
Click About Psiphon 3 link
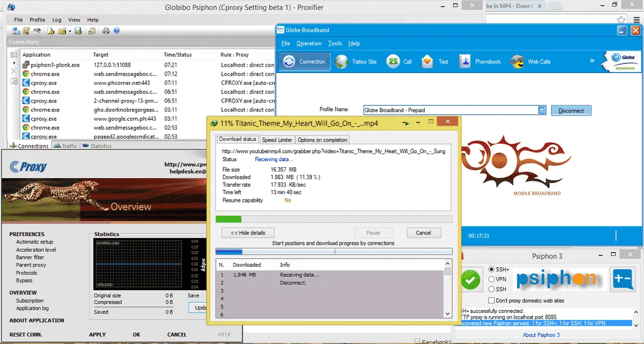pyautogui.click(x=541, y=335)
